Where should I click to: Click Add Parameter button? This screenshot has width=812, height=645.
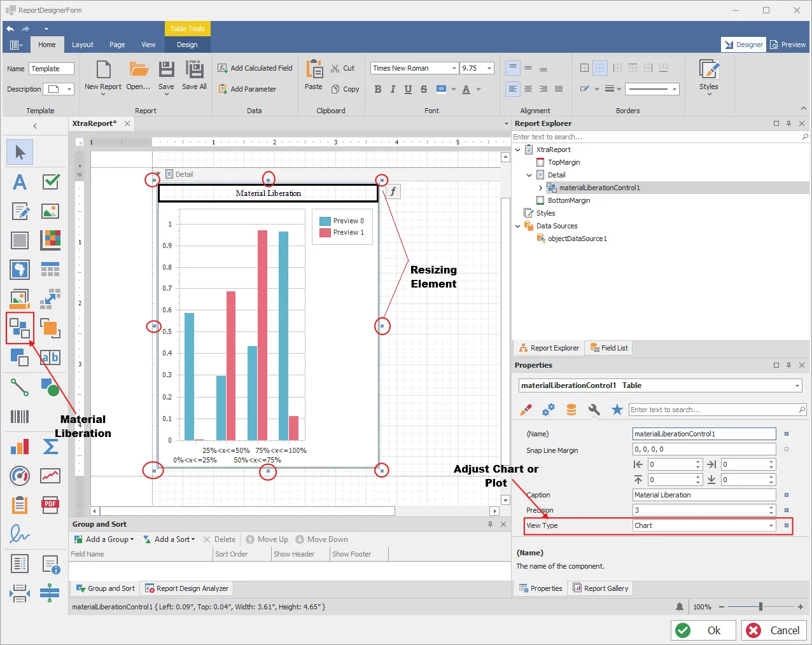pyautogui.click(x=247, y=89)
